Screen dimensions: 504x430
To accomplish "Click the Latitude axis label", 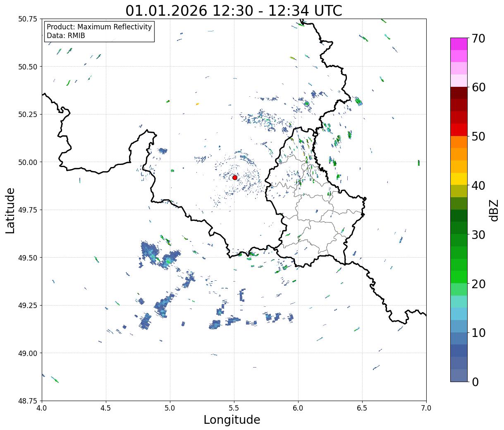I will tap(10, 210).
